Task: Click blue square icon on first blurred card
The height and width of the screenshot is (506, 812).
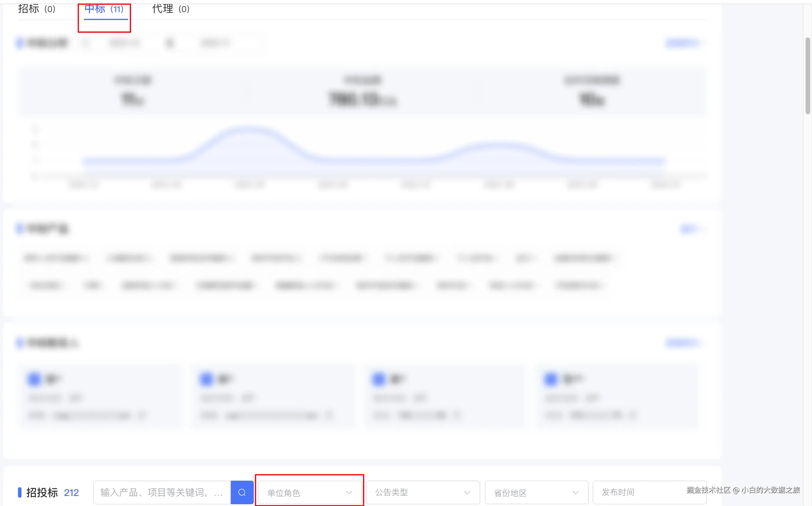Action: coord(34,379)
